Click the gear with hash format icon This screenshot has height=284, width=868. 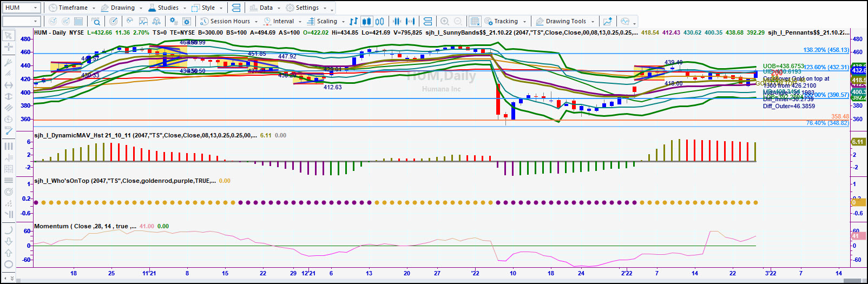174,21
